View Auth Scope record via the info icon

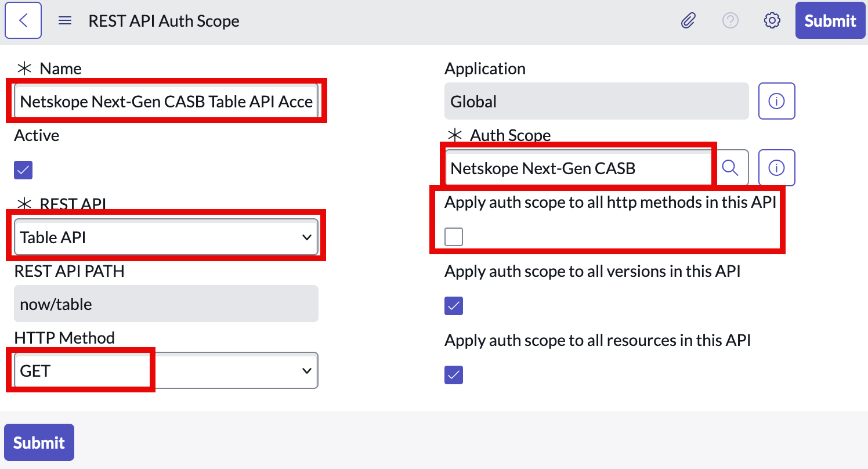coord(777,168)
